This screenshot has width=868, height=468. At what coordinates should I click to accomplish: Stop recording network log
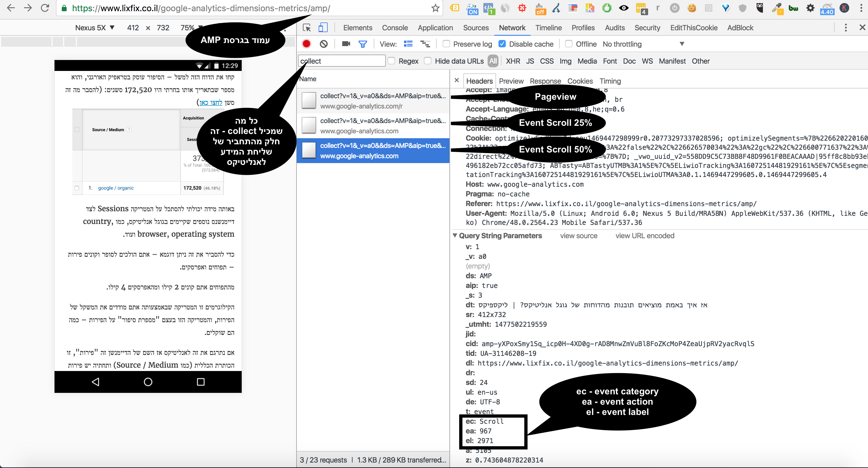306,44
